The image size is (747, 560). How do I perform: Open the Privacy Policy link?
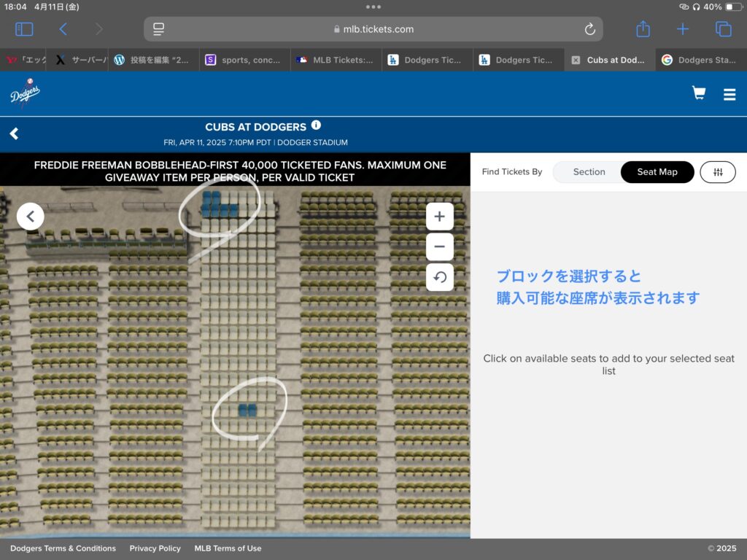tap(155, 548)
